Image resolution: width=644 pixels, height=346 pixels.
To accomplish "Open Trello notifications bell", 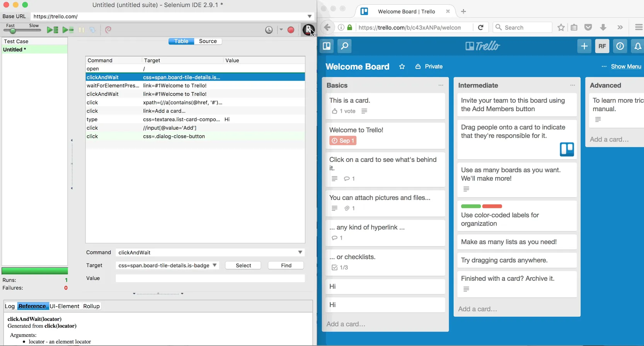I will (x=638, y=46).
